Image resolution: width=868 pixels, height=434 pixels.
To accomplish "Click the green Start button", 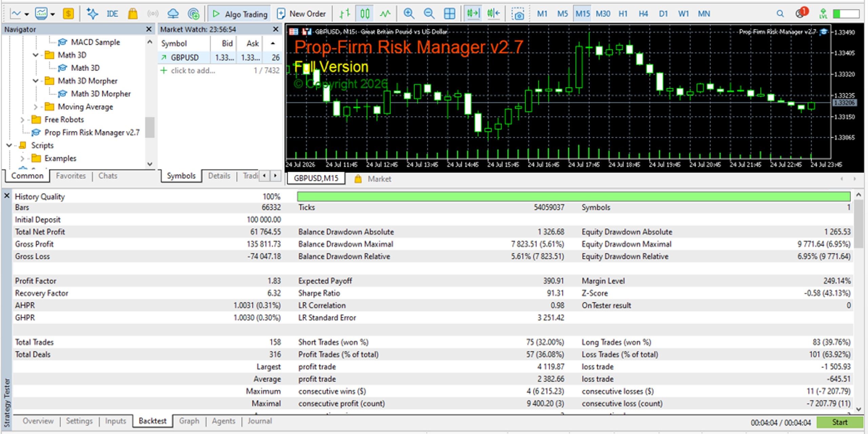I will 840,422.
